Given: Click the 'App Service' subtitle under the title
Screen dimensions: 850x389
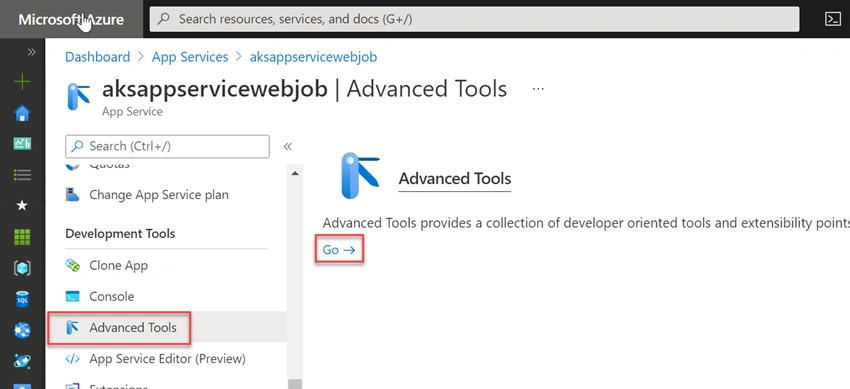Looking at the screenshot, I should [132, 112].
